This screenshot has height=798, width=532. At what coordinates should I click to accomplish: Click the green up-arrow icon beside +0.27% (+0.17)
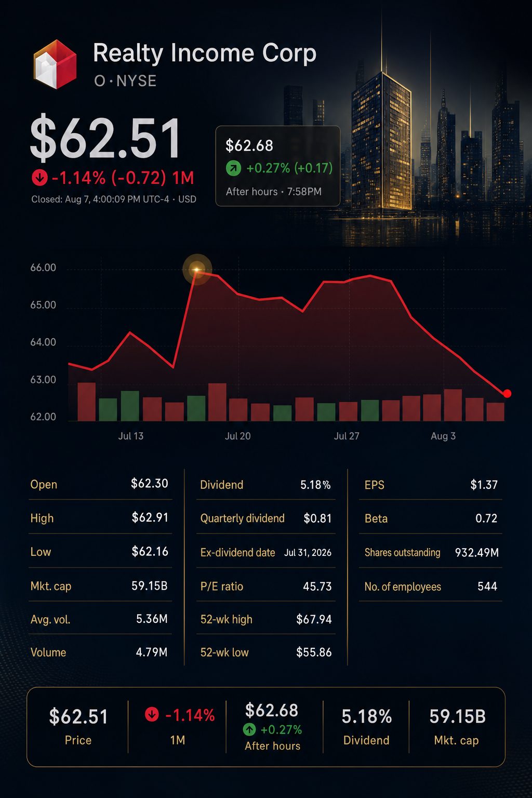pyautogui.click(x=233, y=168)
